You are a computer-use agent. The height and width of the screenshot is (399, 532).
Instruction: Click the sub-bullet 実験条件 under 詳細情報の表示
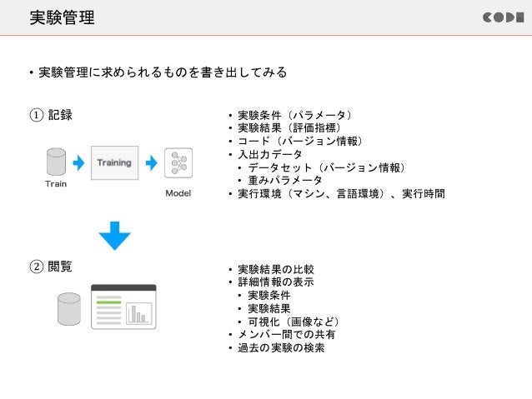tap(269, 295)
